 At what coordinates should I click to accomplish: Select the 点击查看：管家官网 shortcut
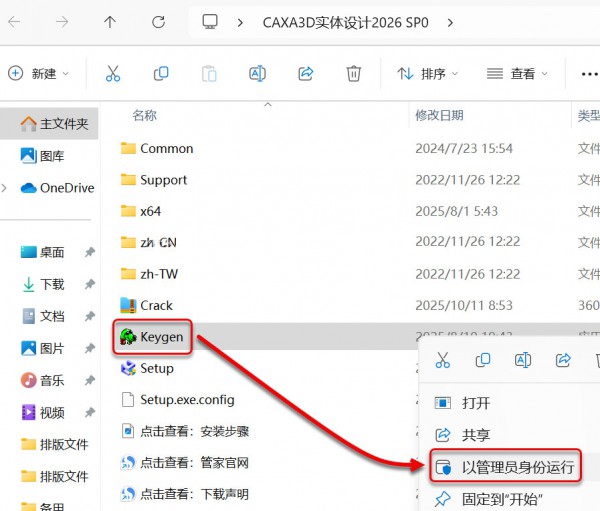tap(185, 463)
